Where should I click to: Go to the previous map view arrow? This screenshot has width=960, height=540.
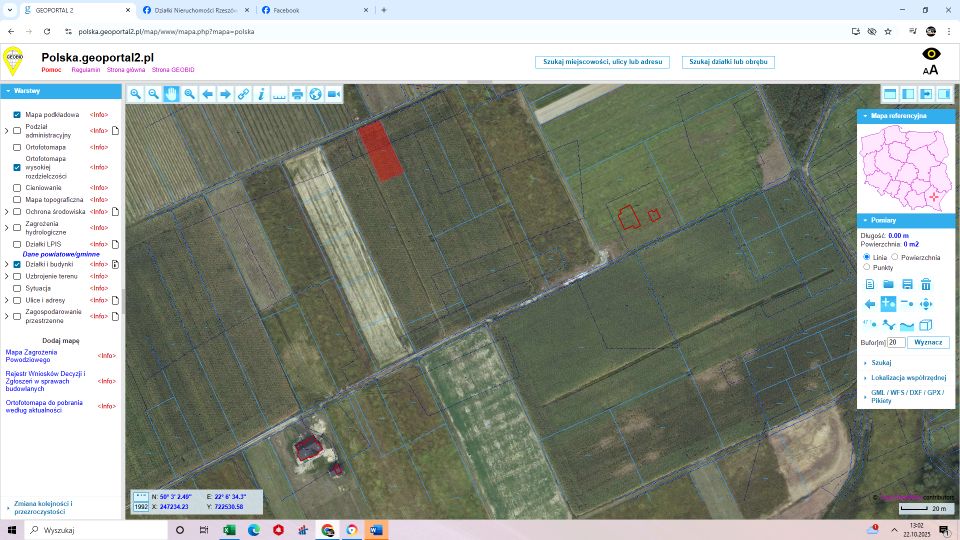[207, 94]
